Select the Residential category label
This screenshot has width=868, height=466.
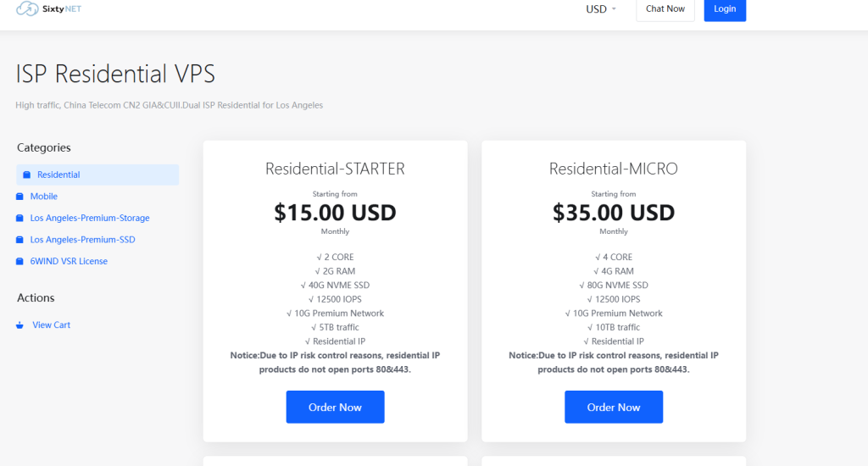point(58,175)
